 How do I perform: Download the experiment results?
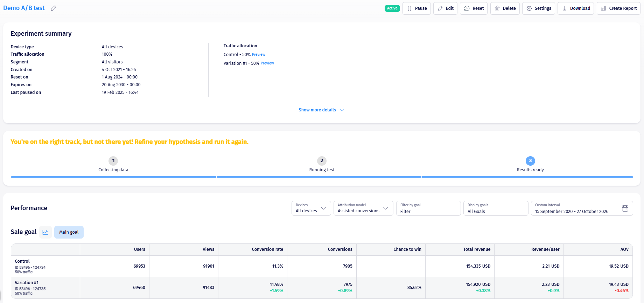click(x=576, y=8)
